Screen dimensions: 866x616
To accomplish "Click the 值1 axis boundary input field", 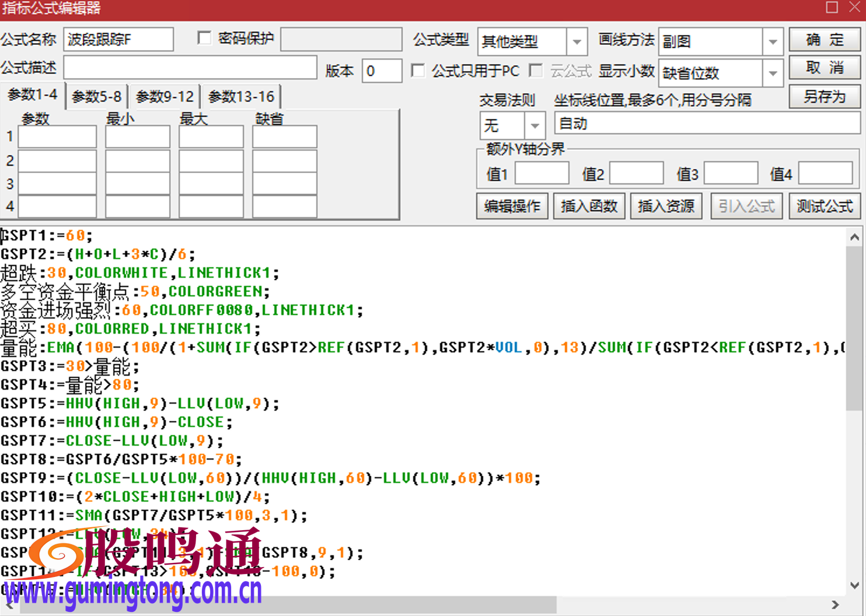I will click(542, 173).
